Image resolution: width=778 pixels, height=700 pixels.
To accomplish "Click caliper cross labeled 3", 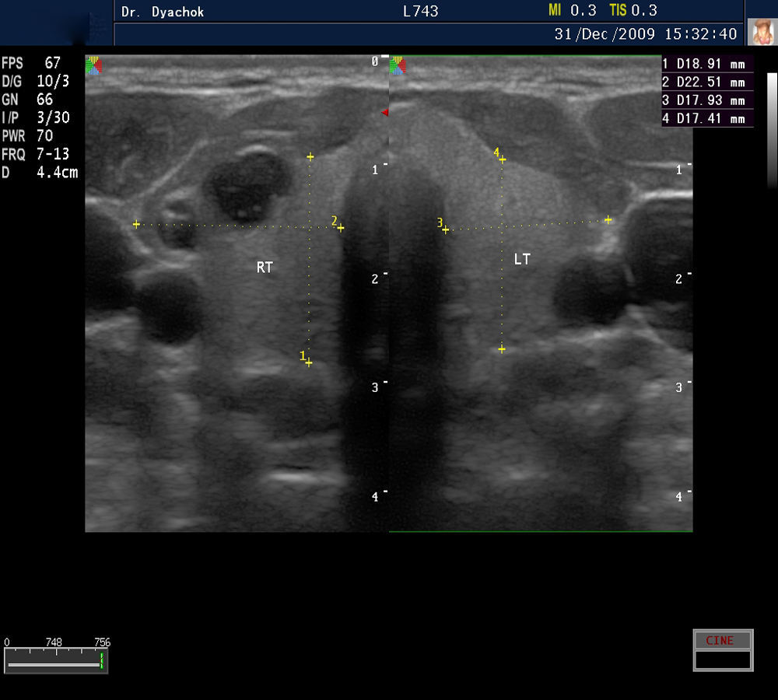I will pyautogui.click(x=446, y=229).
